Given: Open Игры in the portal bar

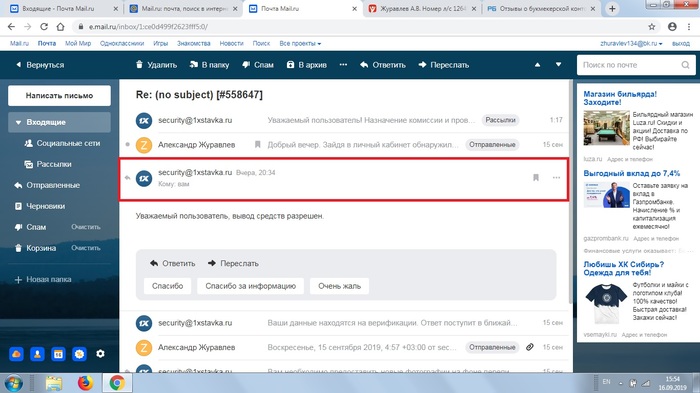Looking at the screenshot, I should click(161, 43).
